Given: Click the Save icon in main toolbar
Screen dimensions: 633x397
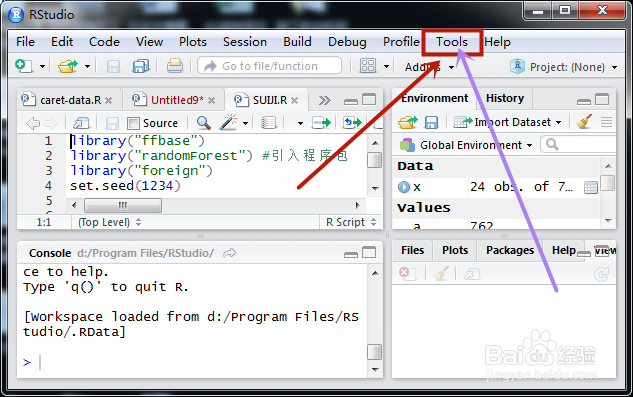Looking at the screenshot, I should point(113,66).
